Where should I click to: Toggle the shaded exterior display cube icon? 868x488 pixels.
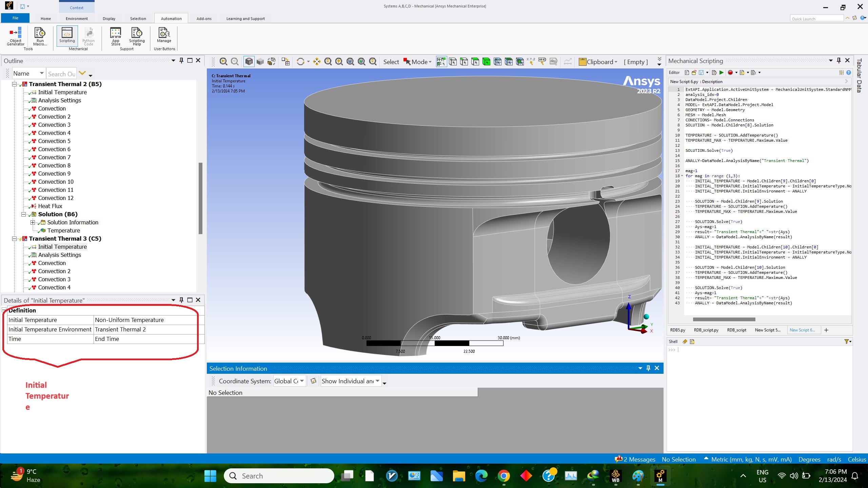(249, 61)
